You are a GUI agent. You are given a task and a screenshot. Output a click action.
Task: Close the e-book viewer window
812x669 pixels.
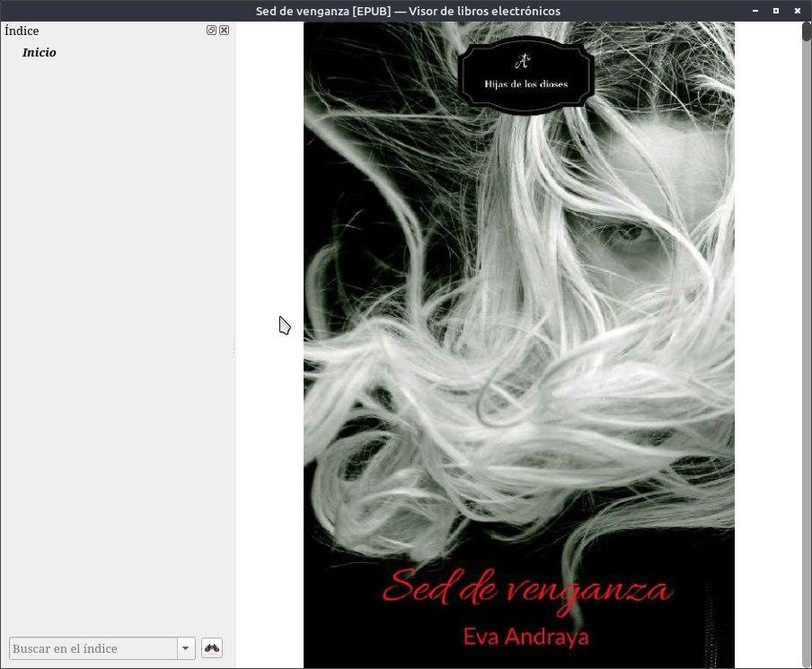coord(797,11)
